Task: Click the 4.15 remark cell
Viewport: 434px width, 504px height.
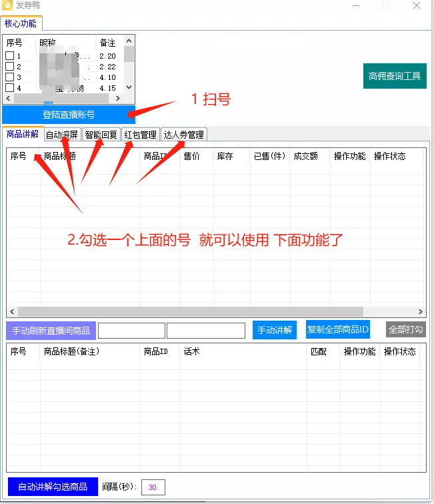Action: [x=108, y=88]
